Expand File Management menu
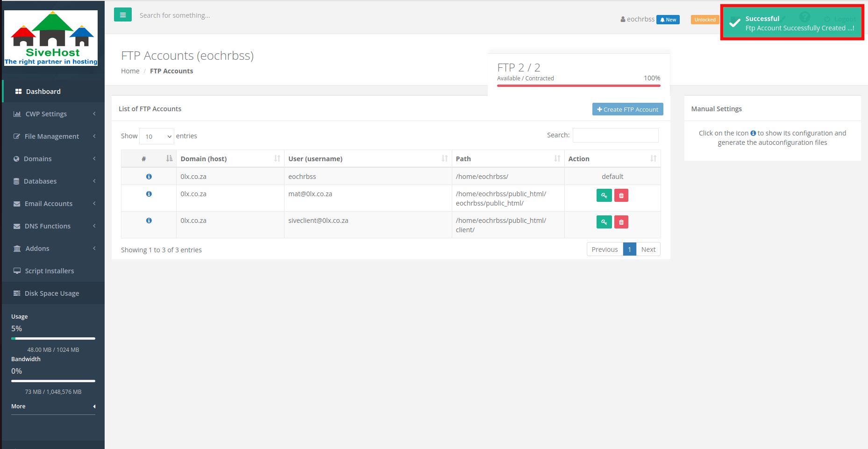The width and height of the screenshot is (868, 449). [x=53, y=136]
